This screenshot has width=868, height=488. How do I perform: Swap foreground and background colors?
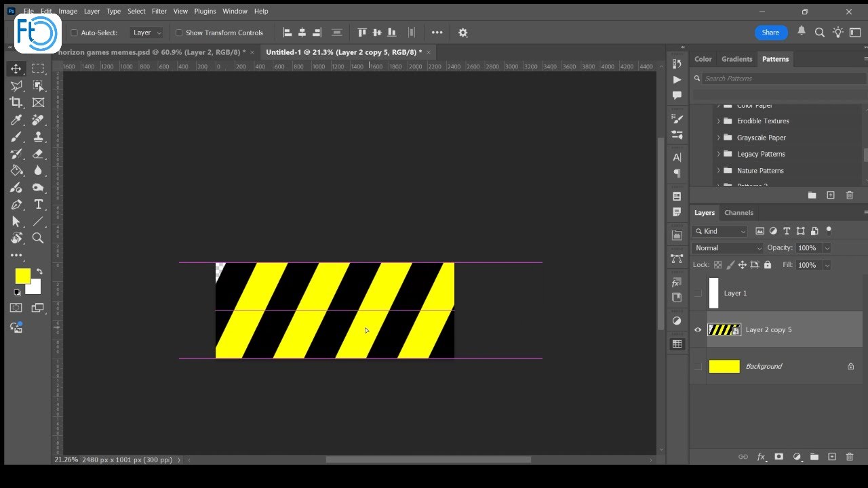point(39,271)
